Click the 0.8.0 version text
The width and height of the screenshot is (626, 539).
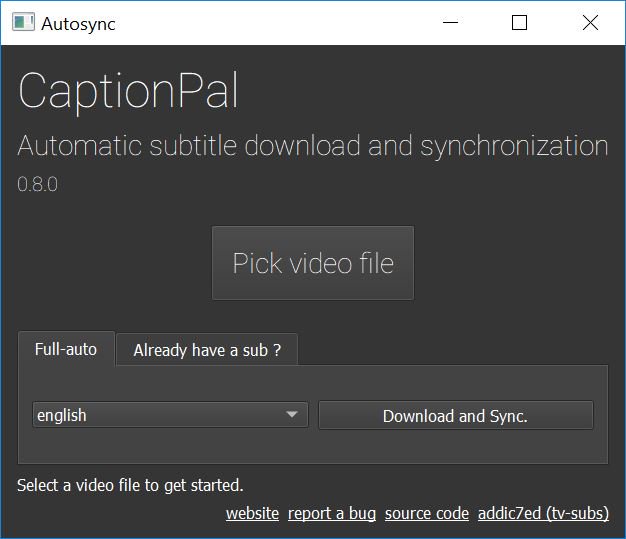[38, 184]
